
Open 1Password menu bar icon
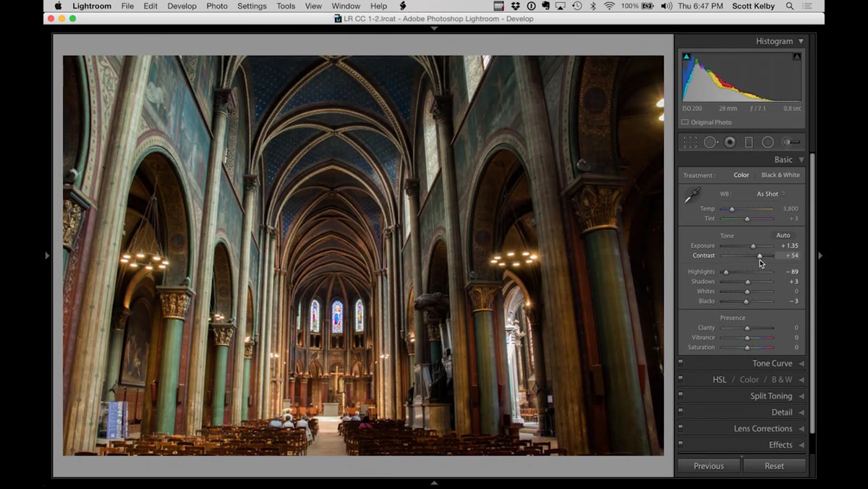[531, 6]
